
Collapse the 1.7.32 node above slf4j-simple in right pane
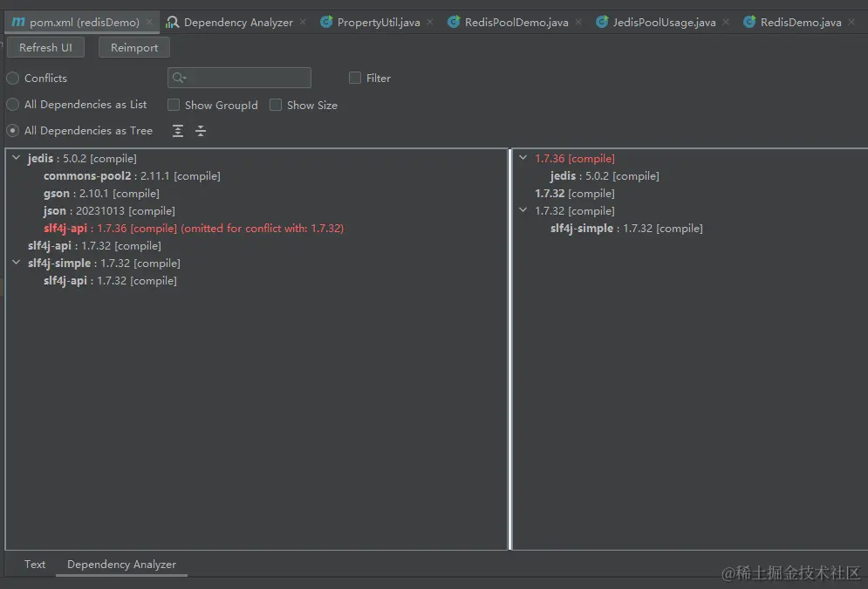click(523, 210)
